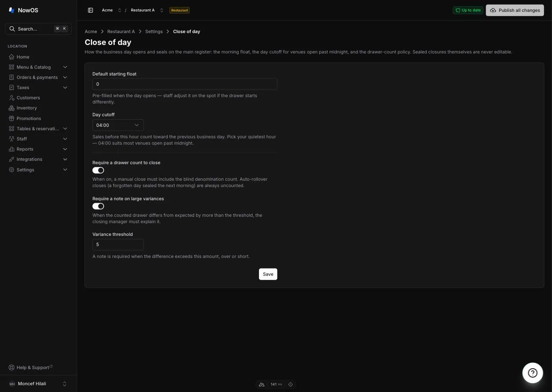This screenshot has height=392, width=552.
Task: Go to Acme breadcrumb link
Action: click(x=91, y=31)
